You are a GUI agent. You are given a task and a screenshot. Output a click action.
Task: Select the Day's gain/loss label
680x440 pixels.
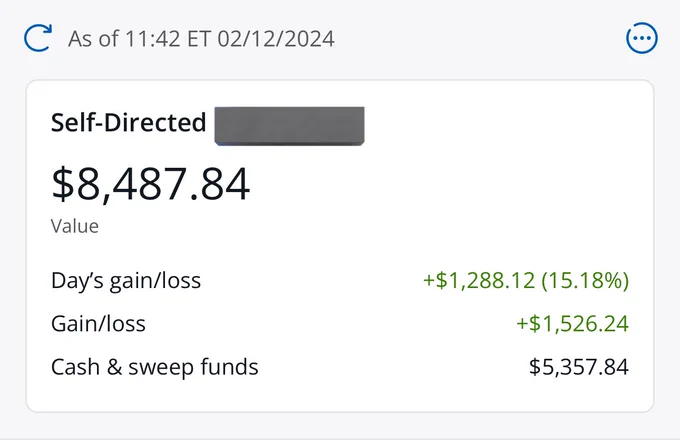coord(126,280)
